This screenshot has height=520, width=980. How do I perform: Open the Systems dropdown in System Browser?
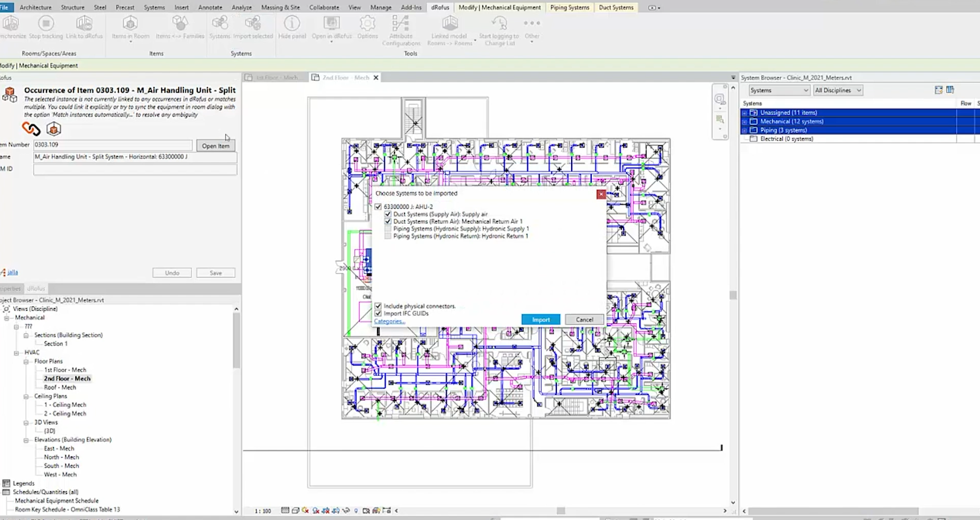click(x=779, y=90)
